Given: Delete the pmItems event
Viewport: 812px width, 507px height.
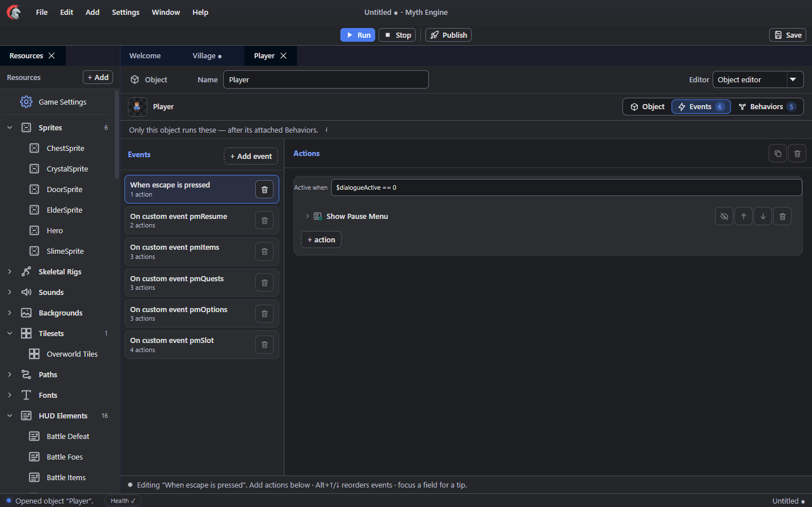Looking at the screenshot, I should (x=264, y=251).
